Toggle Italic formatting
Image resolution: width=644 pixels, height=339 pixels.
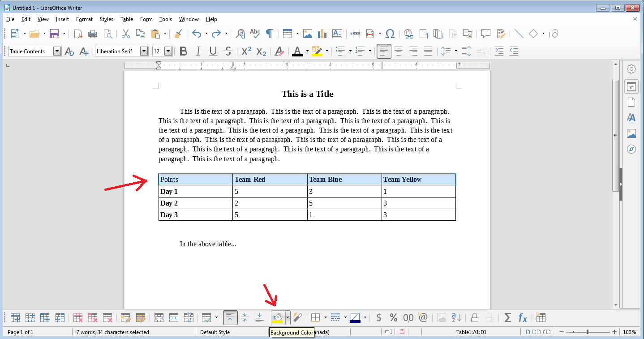tap(198, 51)
